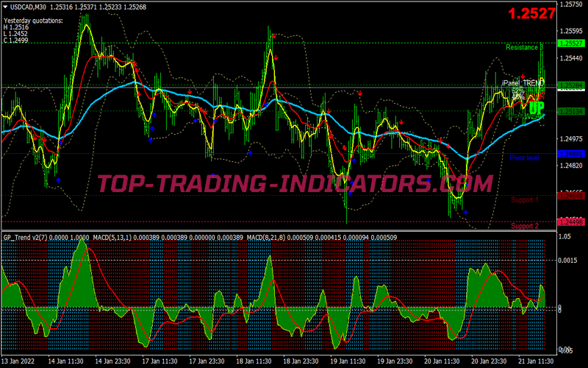The width and height of the screenshot is (588, 368).
Task: Click the 1.24820 price scale value
Action: (571, 166)
